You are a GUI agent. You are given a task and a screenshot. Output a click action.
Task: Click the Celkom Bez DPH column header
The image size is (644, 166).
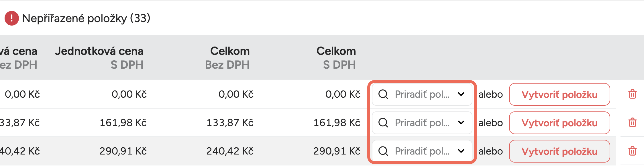tap(227, 58)
